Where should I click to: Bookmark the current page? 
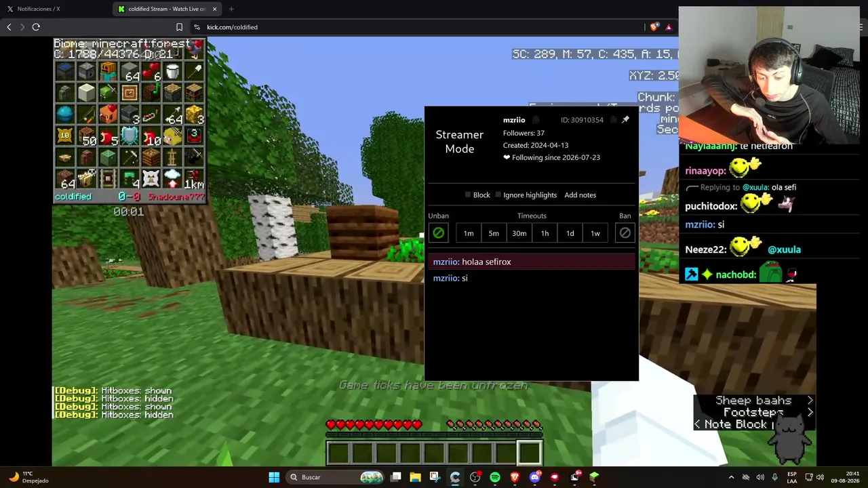point(179,27)
